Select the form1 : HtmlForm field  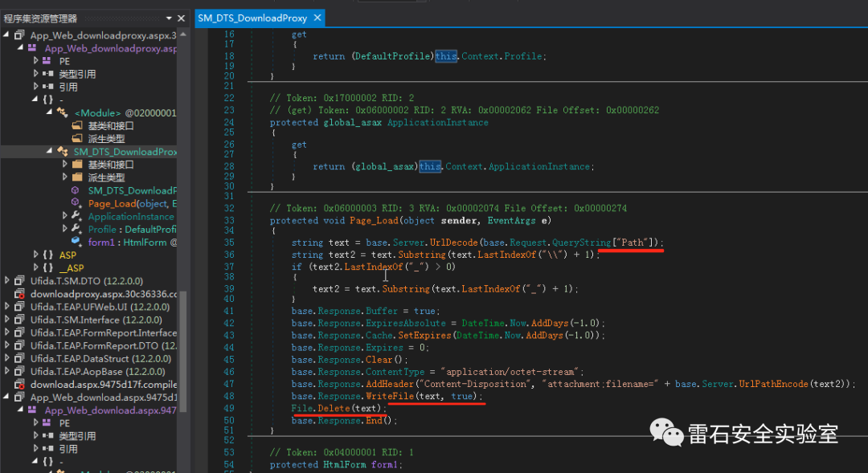[x=133, y=243]
